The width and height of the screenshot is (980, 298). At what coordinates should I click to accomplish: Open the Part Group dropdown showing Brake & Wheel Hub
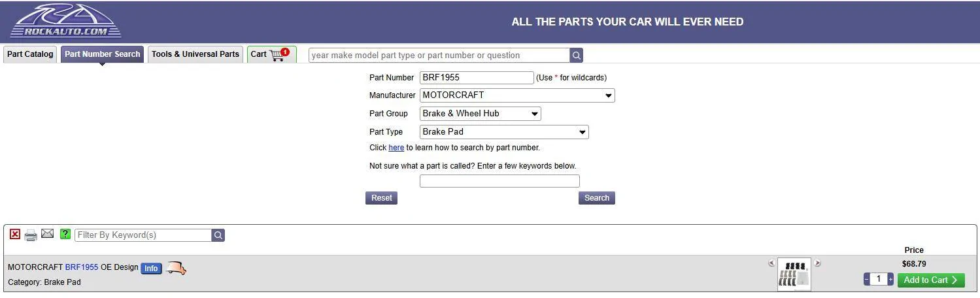pos(481,114)
